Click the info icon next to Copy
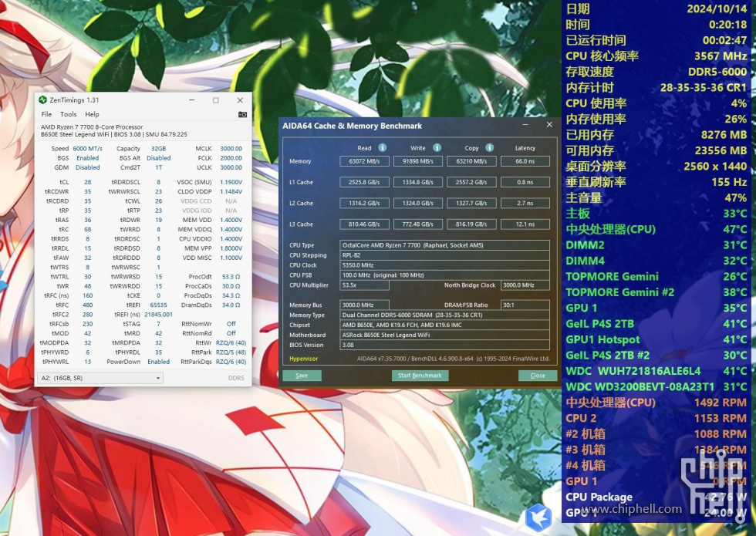The height and width of the screenshot is (536, 756). click(489, 147)
